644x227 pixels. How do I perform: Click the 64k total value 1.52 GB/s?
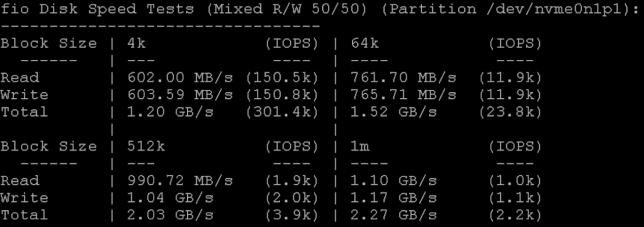point(394,112)
